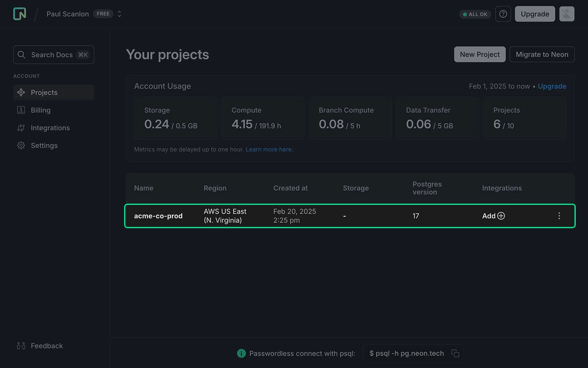Screen dimensions: 588x368
Task: Follow the Learn more here link
Action: (269, 149)
